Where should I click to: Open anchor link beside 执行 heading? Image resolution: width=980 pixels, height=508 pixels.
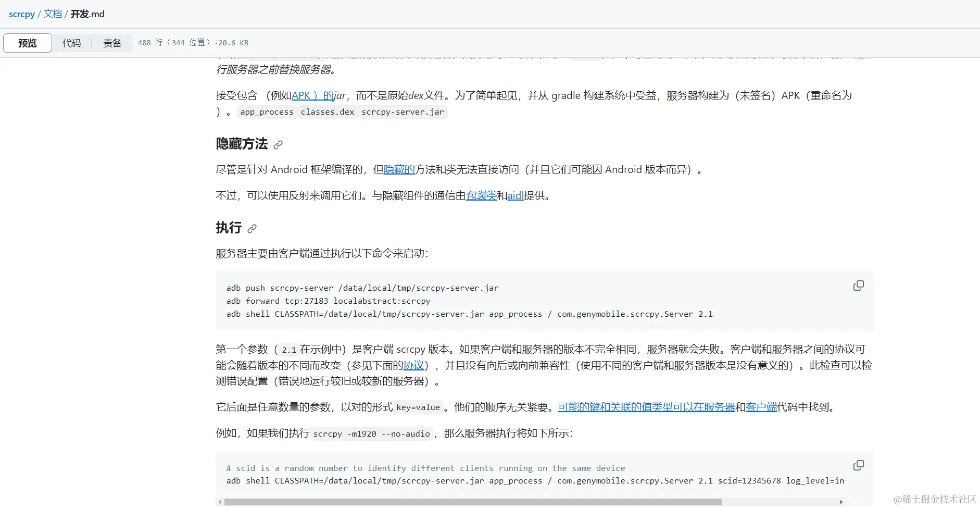252,228
